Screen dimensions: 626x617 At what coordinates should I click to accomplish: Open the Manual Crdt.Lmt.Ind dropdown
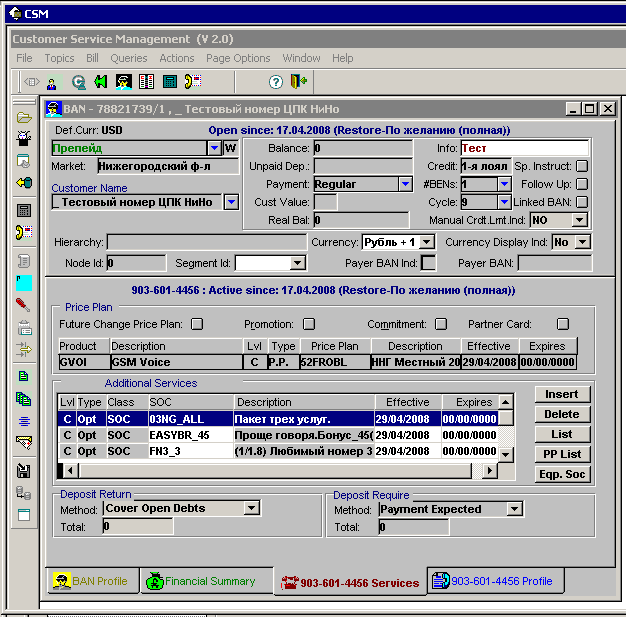579,220
